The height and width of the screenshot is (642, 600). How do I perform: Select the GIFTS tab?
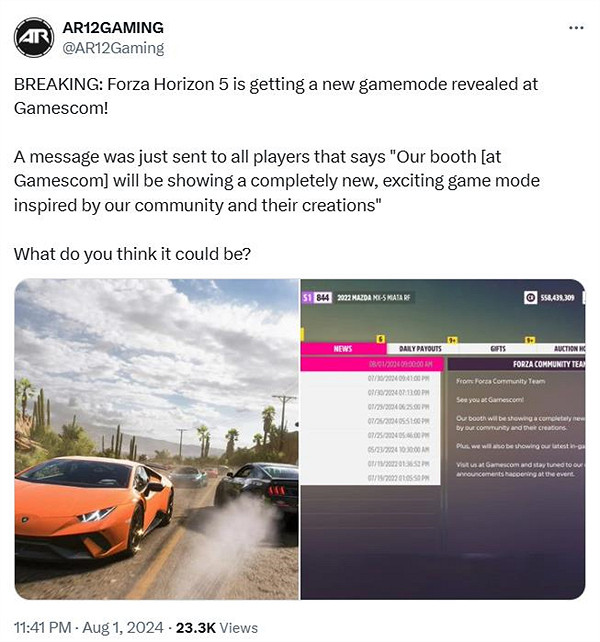coord(498,348)
